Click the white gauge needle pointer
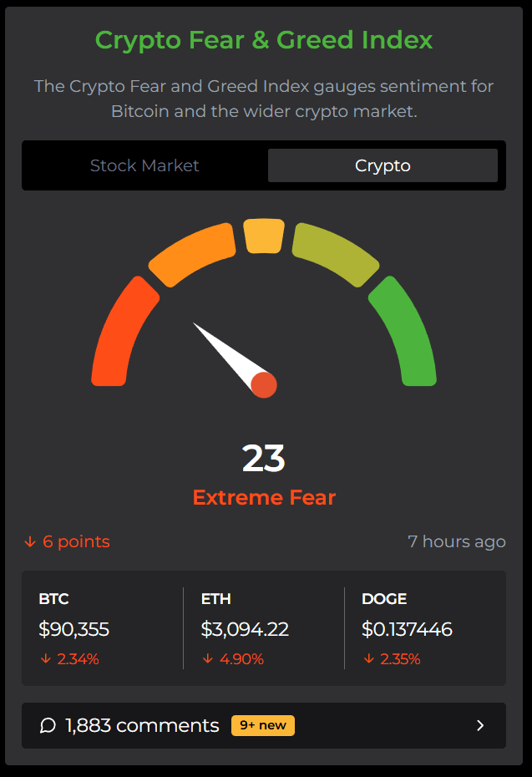Screen dimensions: 532x777 (225, 351)
